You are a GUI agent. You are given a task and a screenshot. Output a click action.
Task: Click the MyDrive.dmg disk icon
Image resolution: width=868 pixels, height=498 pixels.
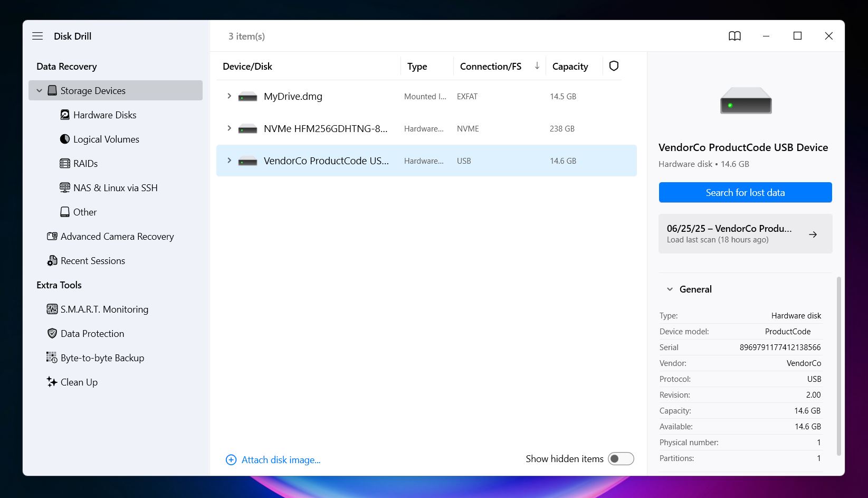point(247,97)
